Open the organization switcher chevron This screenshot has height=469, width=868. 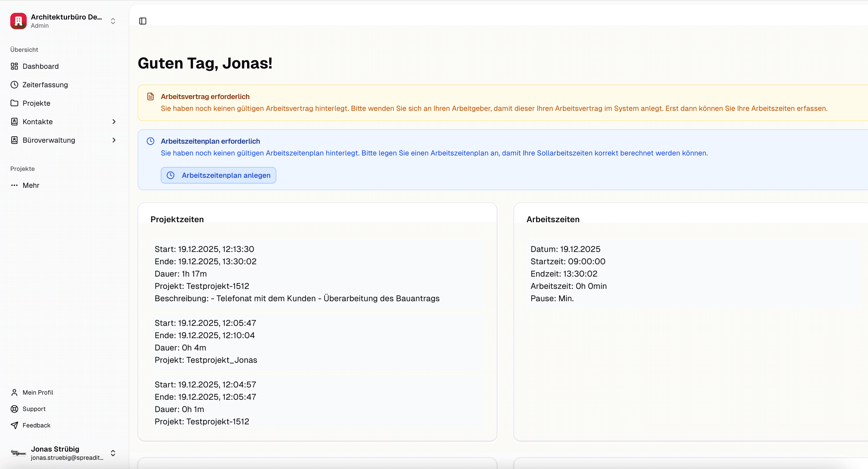coord(113,21)
